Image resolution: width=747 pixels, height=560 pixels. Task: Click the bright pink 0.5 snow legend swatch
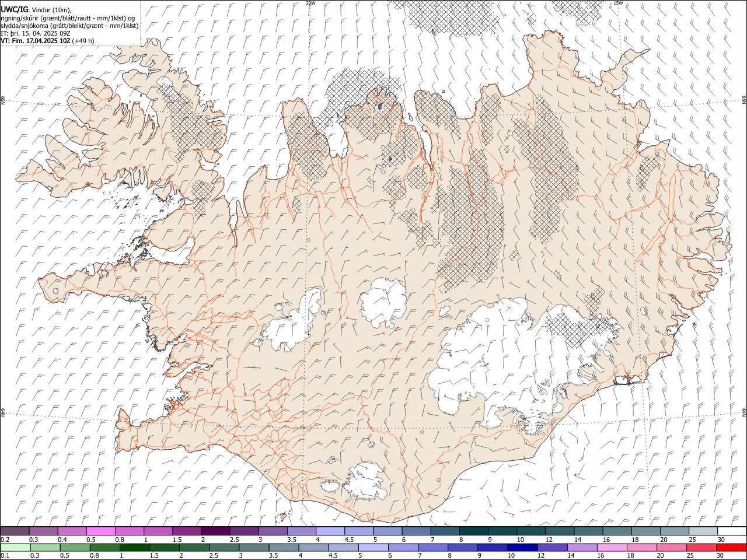[100, 531]
